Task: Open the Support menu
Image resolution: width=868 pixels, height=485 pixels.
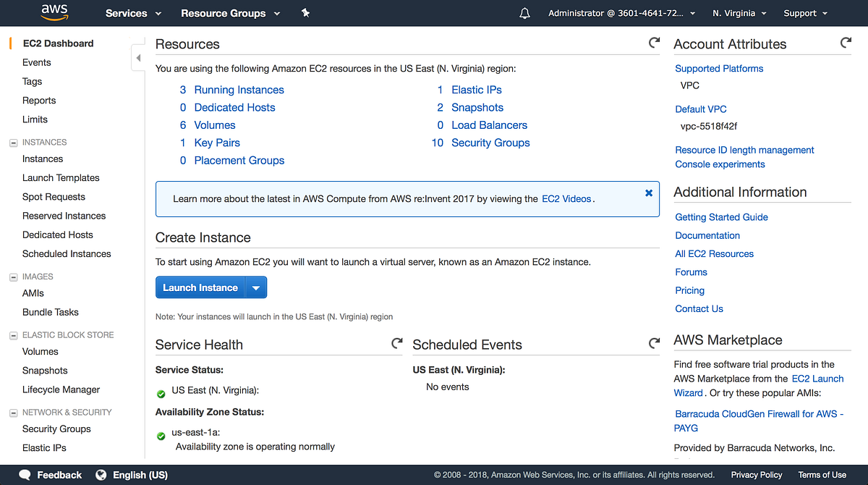Action: [x=804, y=13]
